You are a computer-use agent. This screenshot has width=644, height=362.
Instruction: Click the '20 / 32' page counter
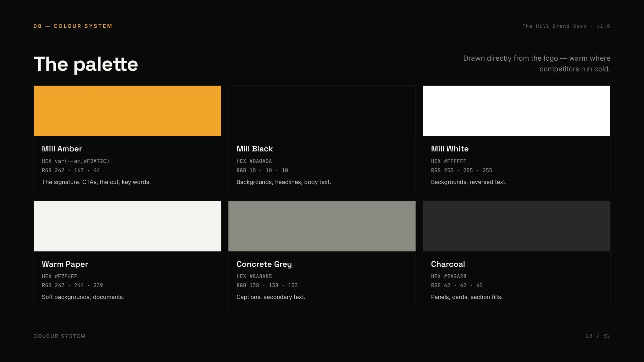pos(598,336)
